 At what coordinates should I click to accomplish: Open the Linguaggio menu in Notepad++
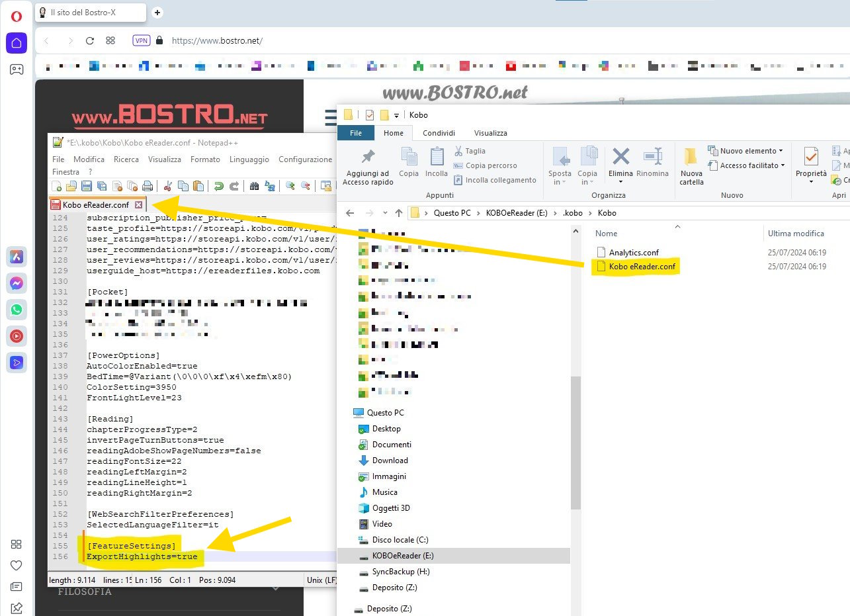click(249, 159)
